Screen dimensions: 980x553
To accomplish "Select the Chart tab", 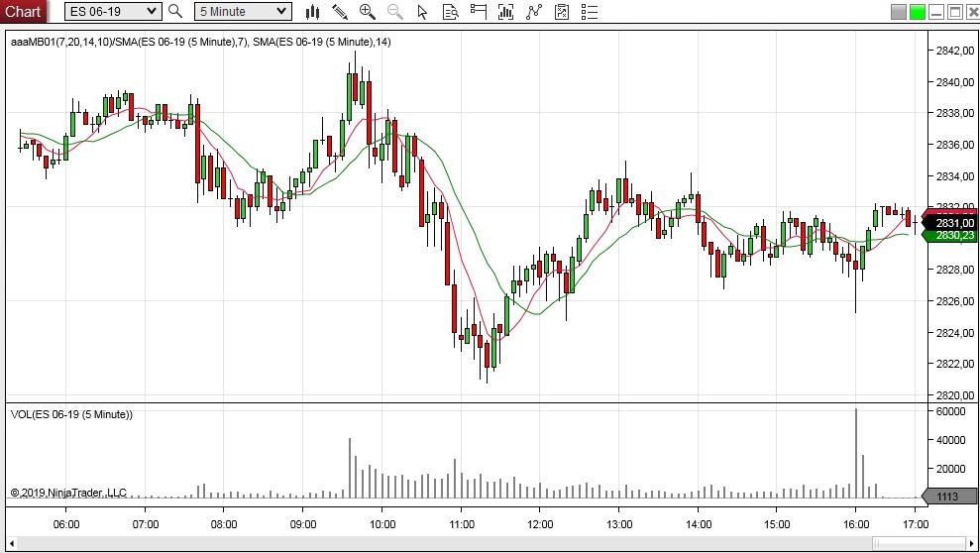I will click(x=23, y=11).
